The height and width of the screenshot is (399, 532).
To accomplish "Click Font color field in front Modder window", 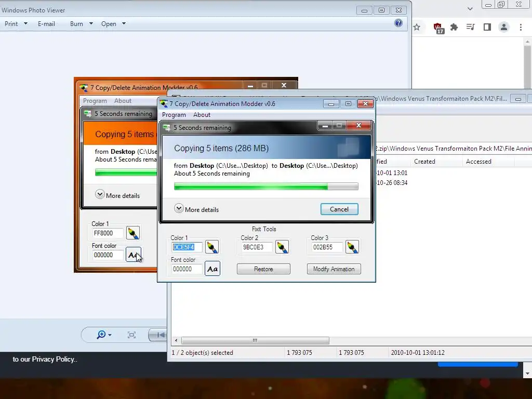I will [187, 269].
